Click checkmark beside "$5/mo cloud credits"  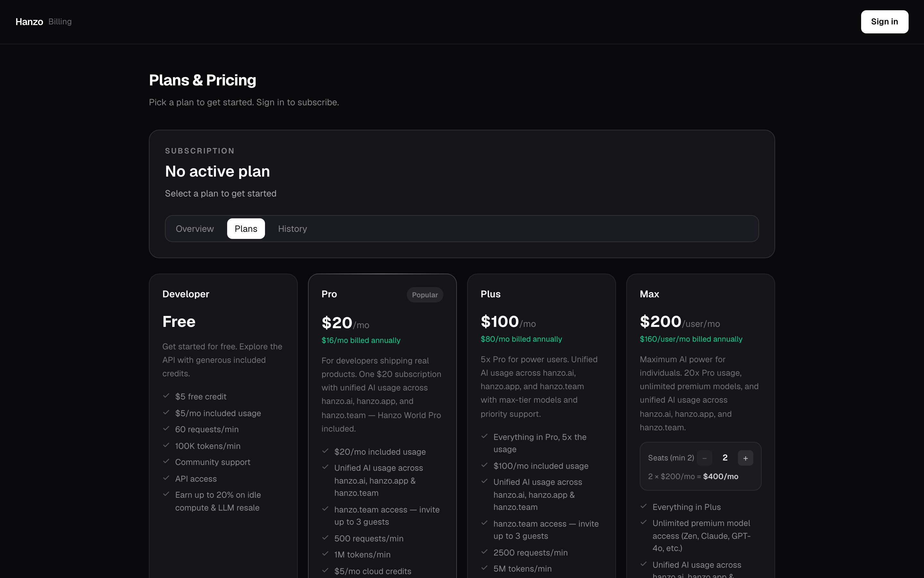pyautogui.click(x=325, y=570)
